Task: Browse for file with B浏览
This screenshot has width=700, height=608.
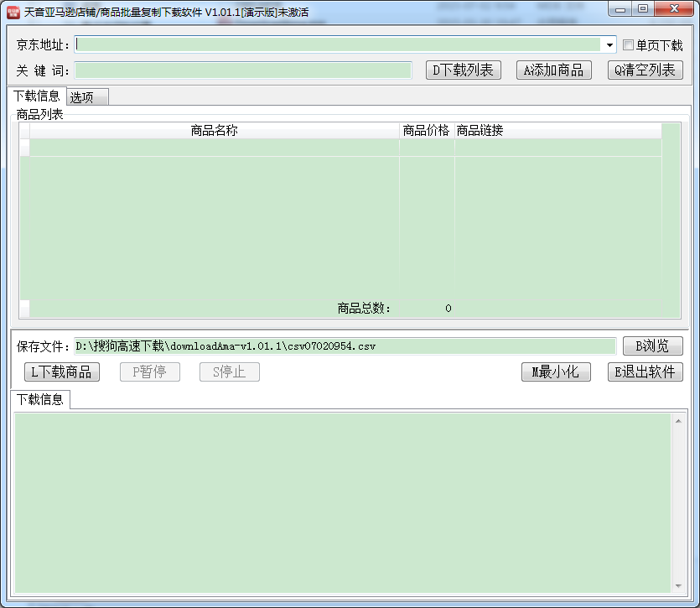Action: [653, 346]
